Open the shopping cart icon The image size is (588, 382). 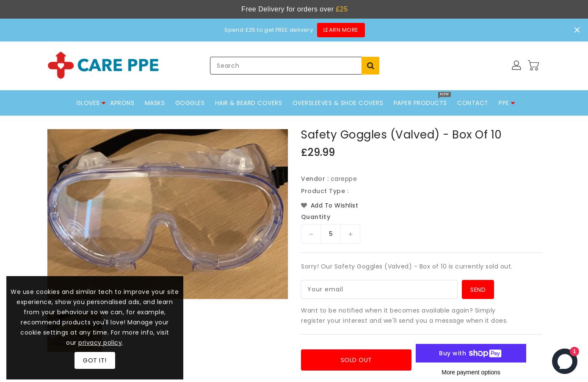tap(533, 65)
